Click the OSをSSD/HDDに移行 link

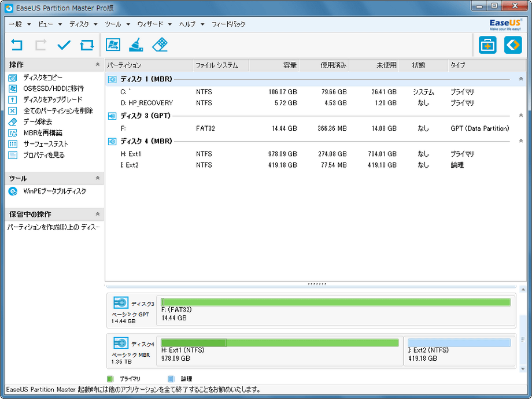click(54, 88)
